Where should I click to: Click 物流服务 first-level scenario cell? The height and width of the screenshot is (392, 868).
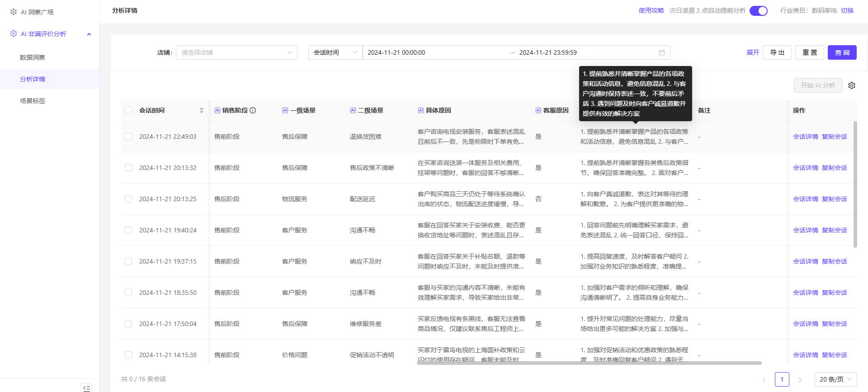[295, 199]
